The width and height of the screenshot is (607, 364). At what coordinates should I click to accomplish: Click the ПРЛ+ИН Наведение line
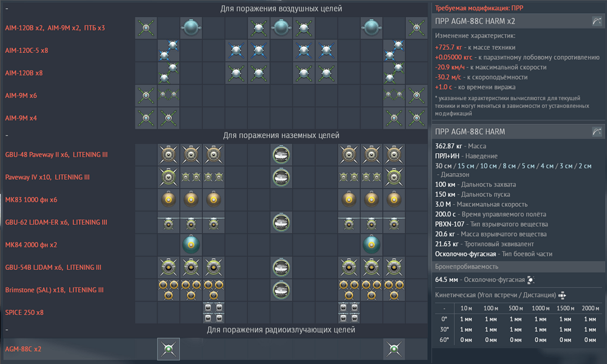pos(466,156)
